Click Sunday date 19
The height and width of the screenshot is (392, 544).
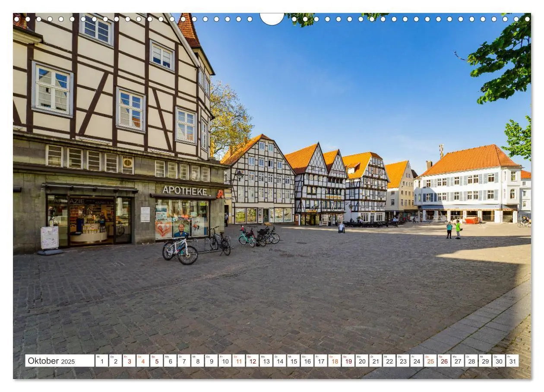(x=348, y=361)
